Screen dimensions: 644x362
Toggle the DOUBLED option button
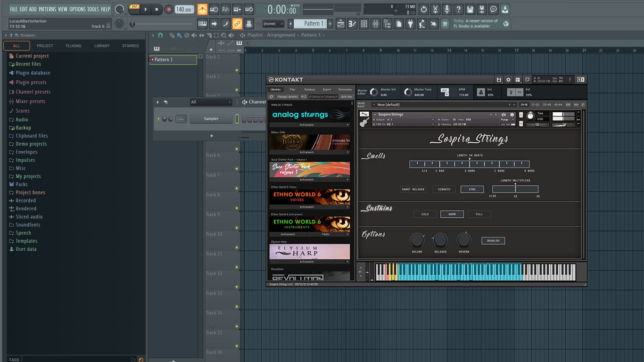click(x=493, y=240)
